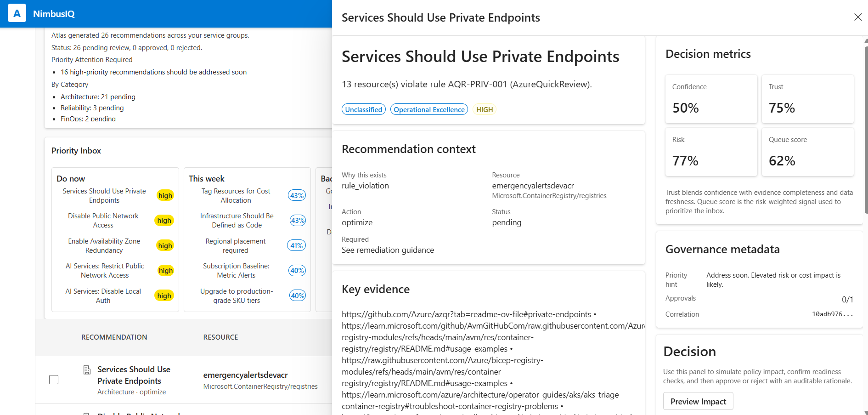
Task: Open AI Services: Disable Local Auth item
Action: point(103,296)
